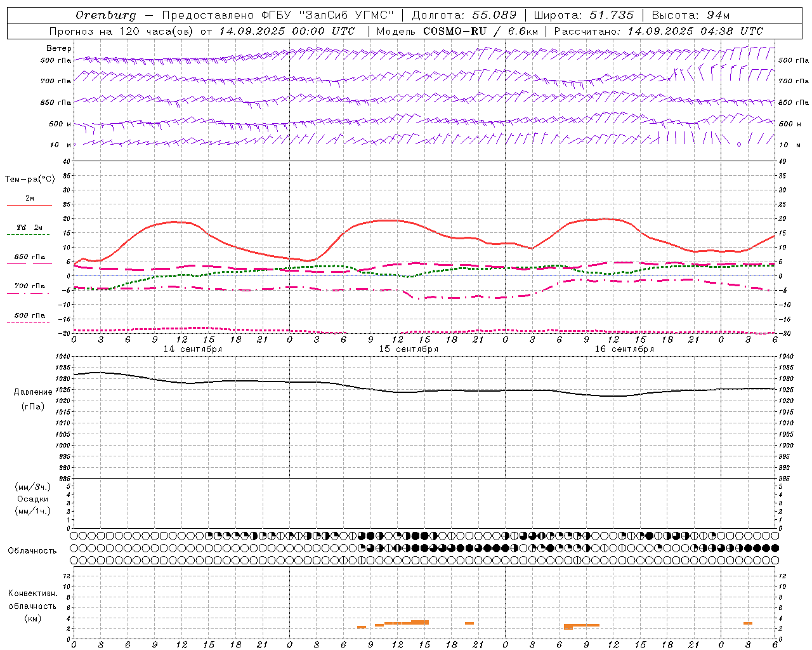Viewport: 812px width, 650px height.
Task: Click the 'Рассчитано: 14.09.2025 04:38 UTC' timestamp
Action: point(658,31)
